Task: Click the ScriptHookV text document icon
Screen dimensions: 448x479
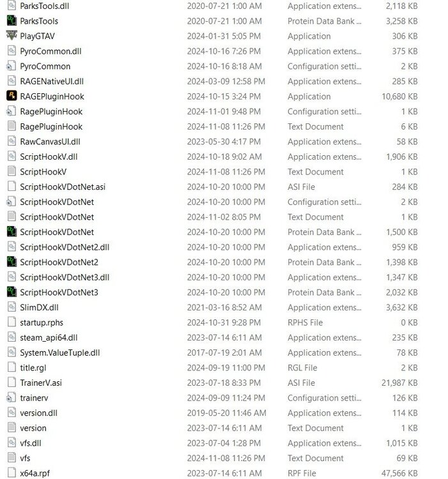Action: [12, 171]
